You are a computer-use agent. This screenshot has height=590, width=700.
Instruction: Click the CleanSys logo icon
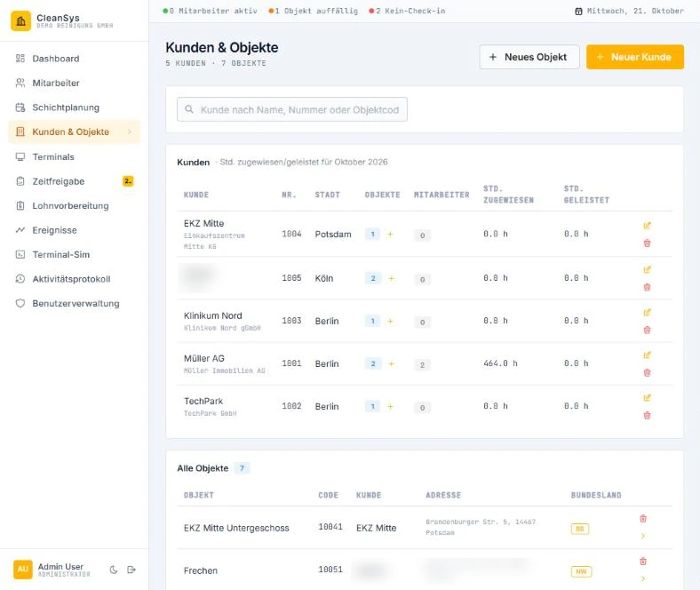click(21, 20)
